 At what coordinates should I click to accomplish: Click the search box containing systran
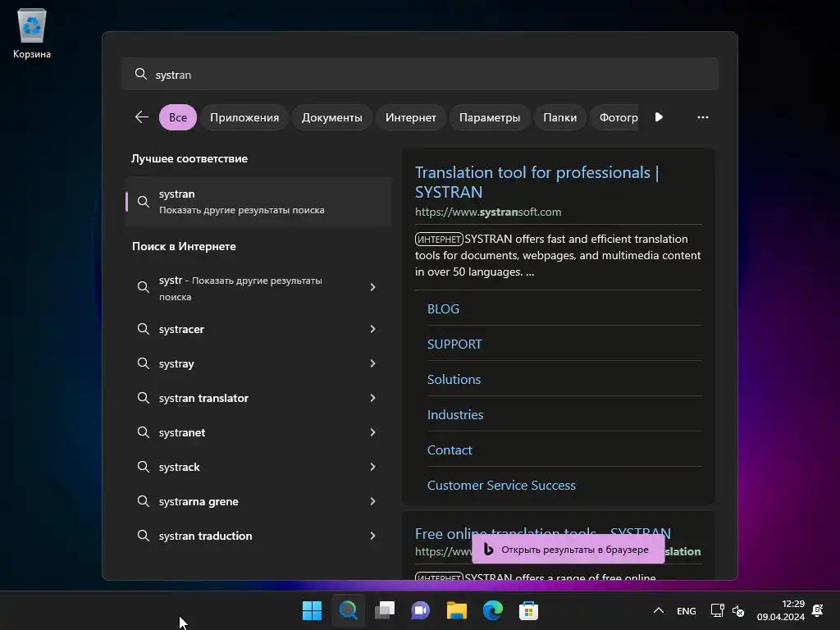pos(420,75)
